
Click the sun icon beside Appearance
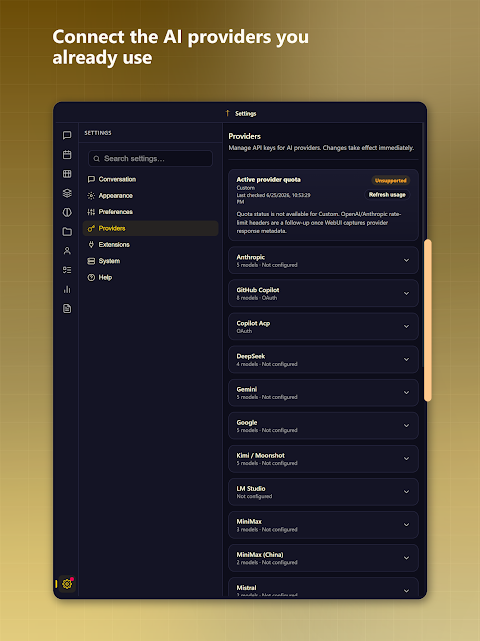(x=91, y=195)
